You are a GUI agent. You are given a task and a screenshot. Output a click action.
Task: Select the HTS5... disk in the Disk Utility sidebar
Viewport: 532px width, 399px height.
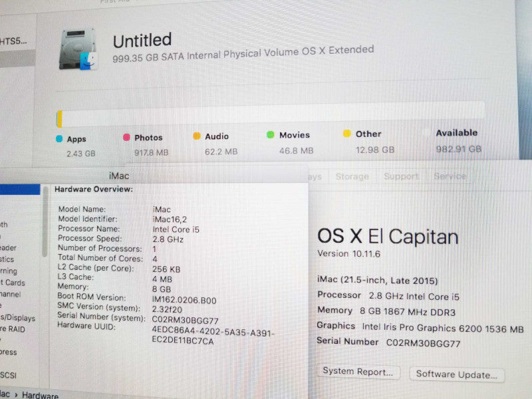(x=13, y=41)
